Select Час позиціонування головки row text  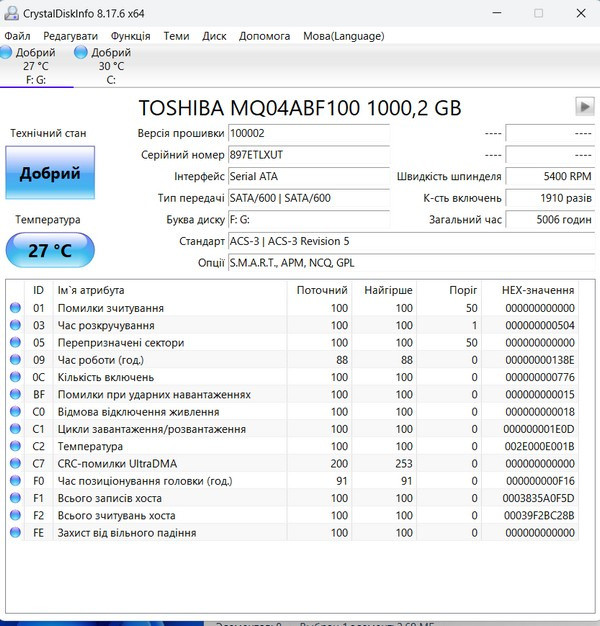[x=145, y=481]
